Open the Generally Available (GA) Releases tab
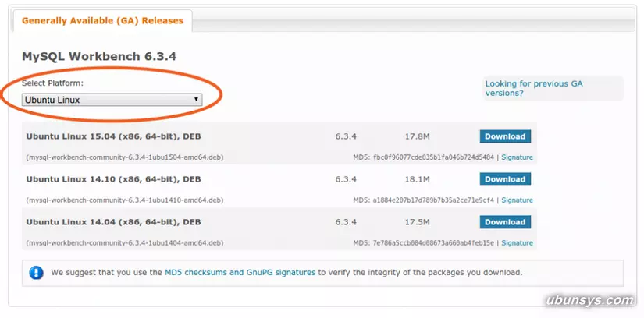The image size is (644, 318). tap(103, 20)
